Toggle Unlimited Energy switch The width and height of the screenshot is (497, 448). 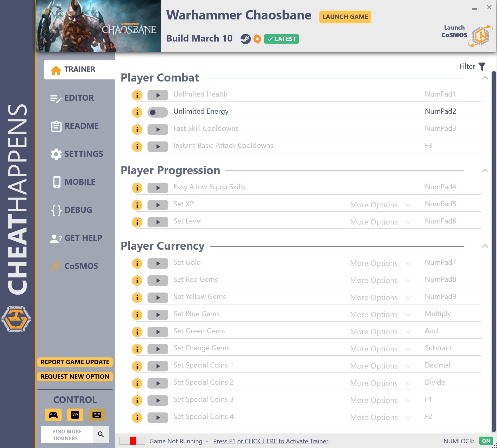[x=158, y=112]
